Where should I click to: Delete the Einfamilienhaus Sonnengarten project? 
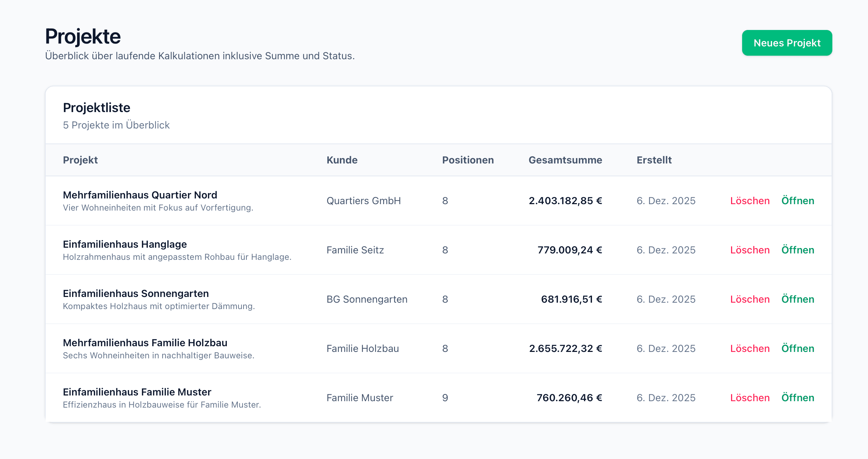(750, 299)
